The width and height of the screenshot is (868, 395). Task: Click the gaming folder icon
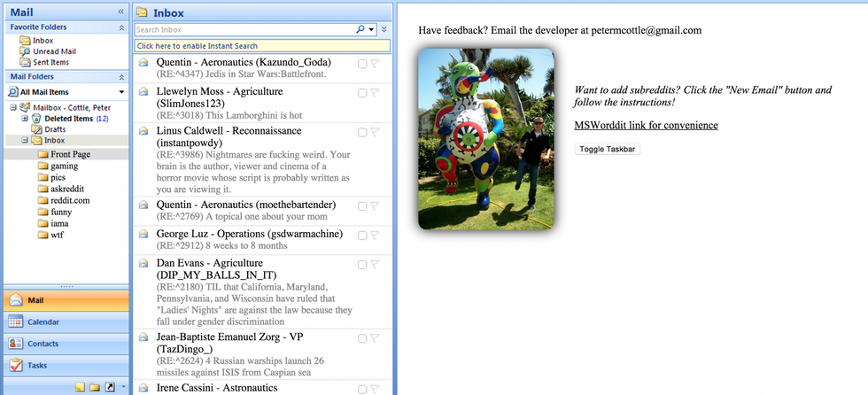[x=43, y=166]
